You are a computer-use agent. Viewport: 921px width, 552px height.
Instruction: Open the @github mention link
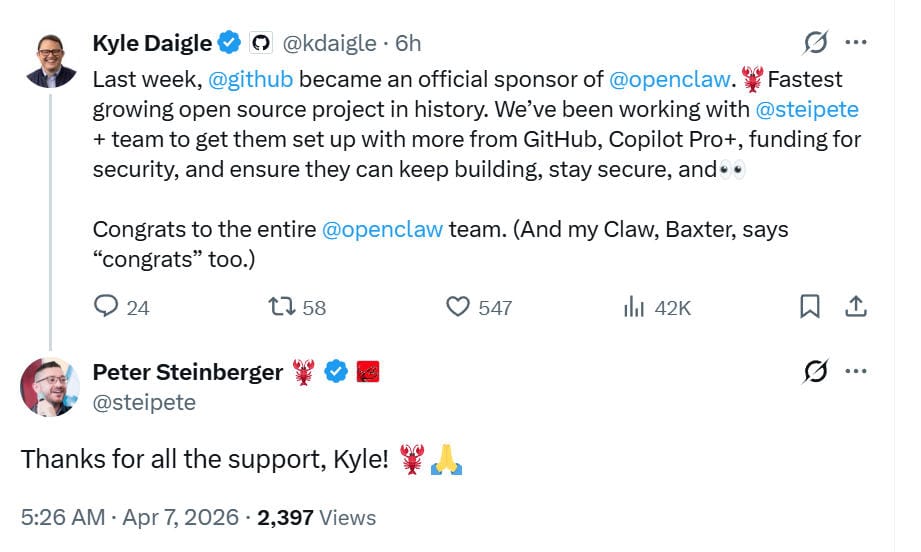pos(250,79)
